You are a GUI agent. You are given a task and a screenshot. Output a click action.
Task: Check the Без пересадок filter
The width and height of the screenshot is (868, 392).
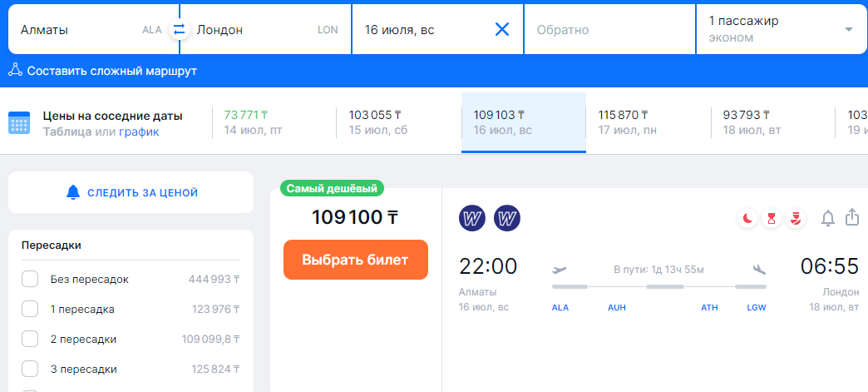[x=30, y=280]
